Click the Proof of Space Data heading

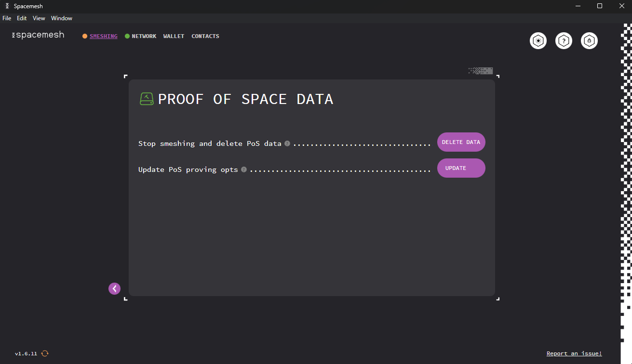click(246, 99)
